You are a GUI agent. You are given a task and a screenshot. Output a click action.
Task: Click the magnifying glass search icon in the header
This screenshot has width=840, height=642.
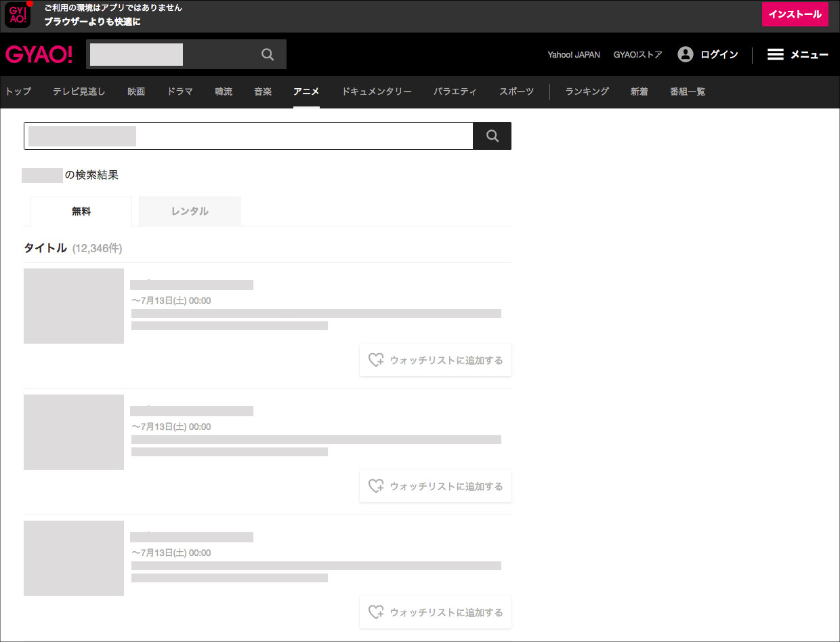[x=267, y=54]
